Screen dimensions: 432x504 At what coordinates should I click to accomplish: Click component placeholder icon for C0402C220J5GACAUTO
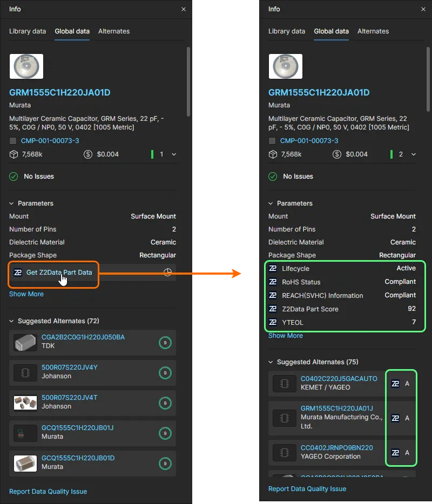coord(285,384)
